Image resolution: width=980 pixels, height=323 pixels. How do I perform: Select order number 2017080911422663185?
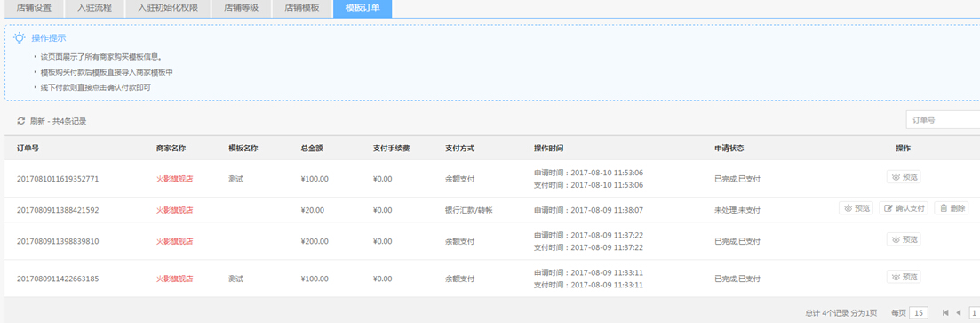pyautogui.click(x=58, y=279)
